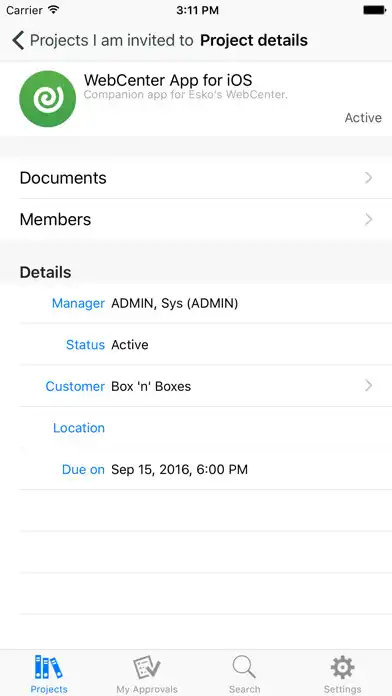Expand the Documents row chevron

point(368,178)
